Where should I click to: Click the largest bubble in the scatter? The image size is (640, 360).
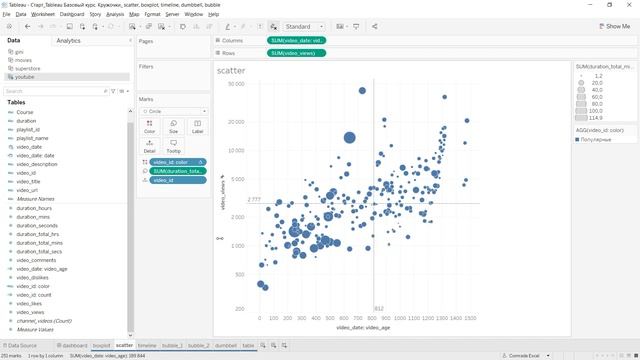349,138
